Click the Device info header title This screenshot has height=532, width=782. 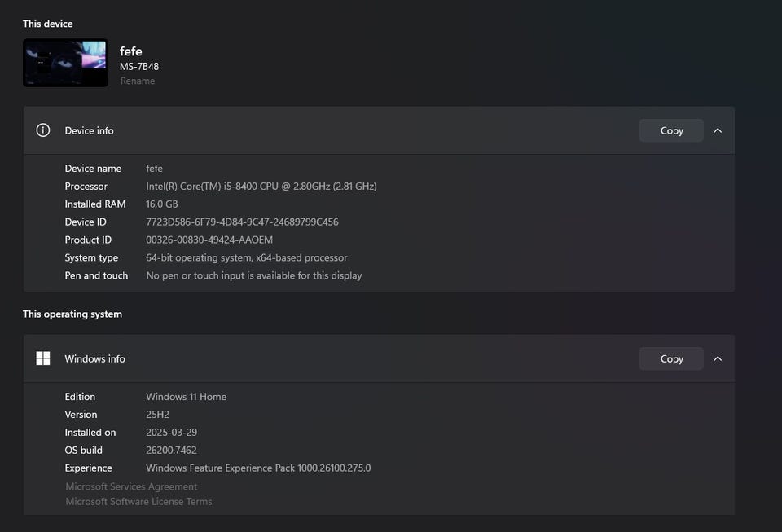(x=90, y=130)
